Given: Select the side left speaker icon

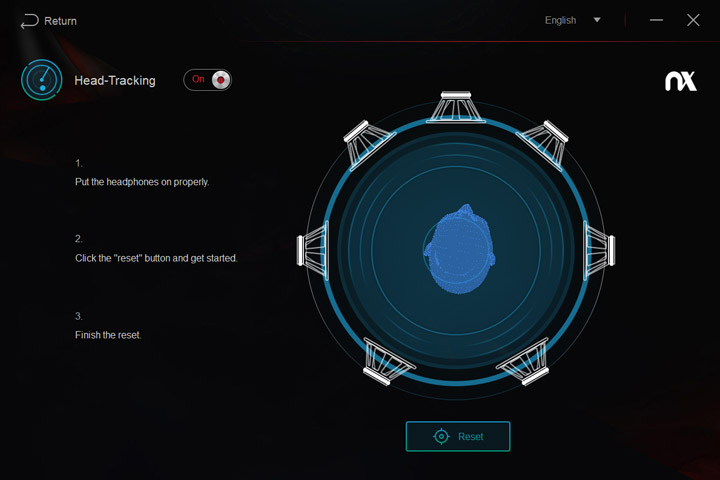Looking at the screenshot, I should coord(313,250).
